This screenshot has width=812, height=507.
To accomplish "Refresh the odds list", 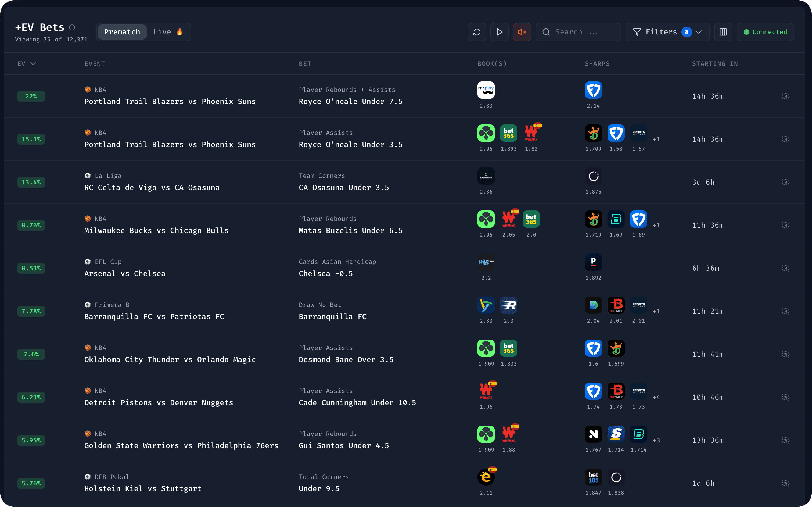I will coord(477,32).
